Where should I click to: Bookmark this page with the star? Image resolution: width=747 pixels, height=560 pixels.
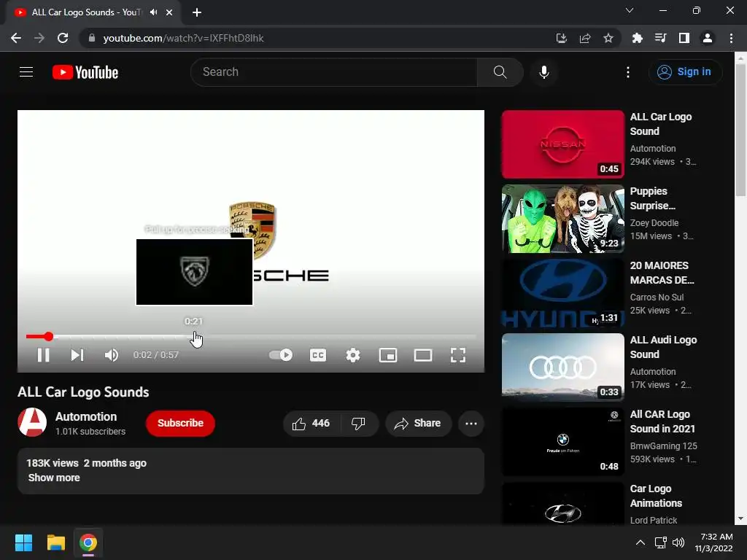[x=608, y=38]
